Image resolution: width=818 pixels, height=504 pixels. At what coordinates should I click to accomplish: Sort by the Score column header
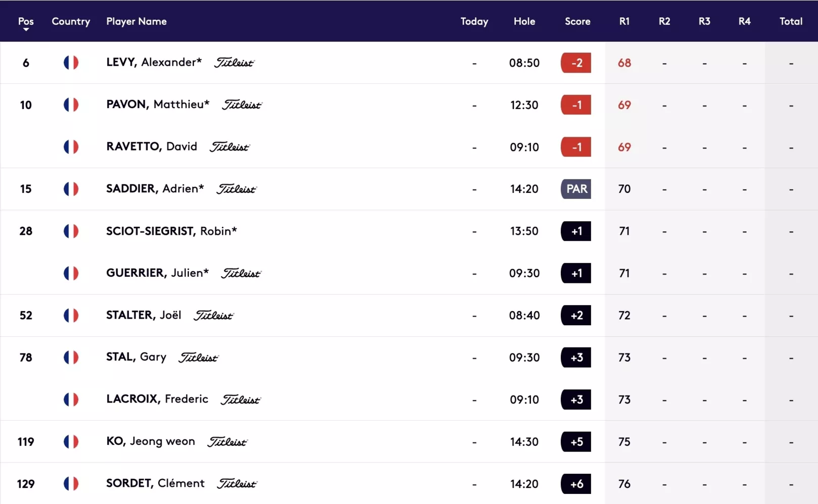tap(578, 21)
